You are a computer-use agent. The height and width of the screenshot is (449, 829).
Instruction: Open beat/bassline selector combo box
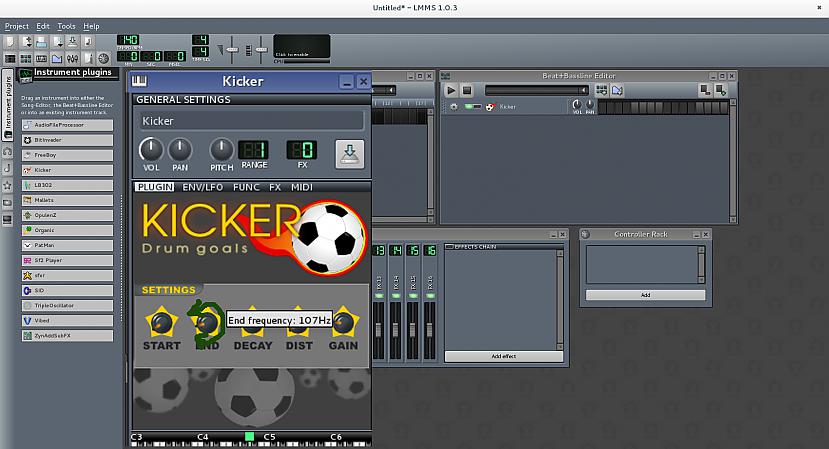[537, 90]
